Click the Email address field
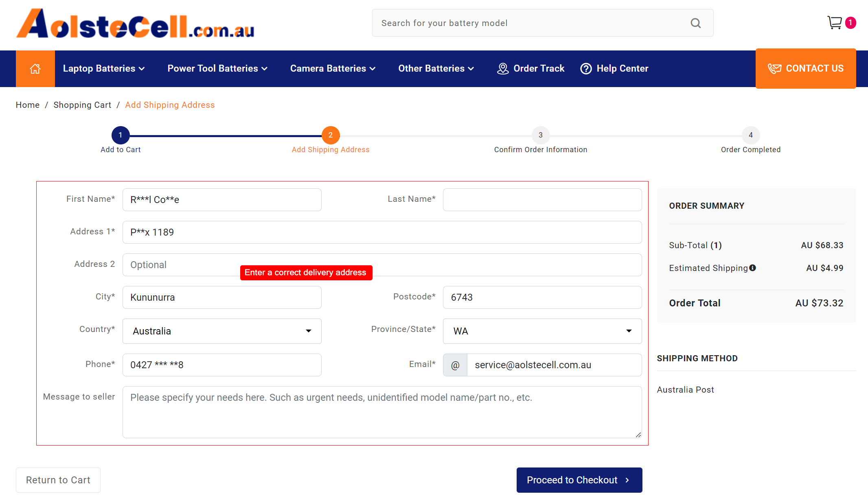 (554, 365)
